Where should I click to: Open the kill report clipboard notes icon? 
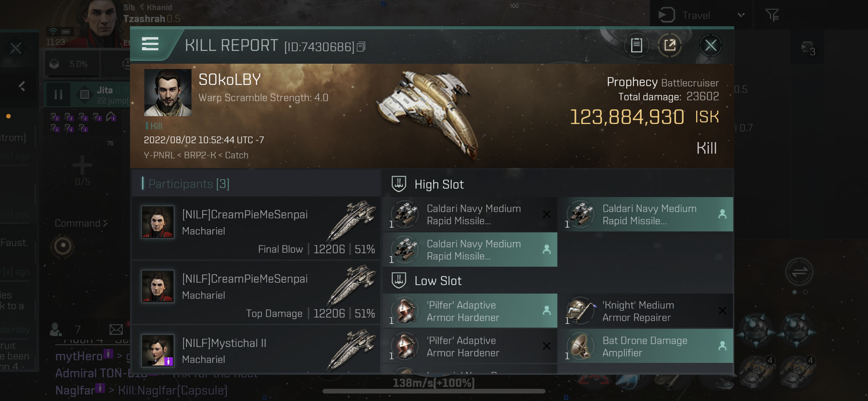pos(636,45)
